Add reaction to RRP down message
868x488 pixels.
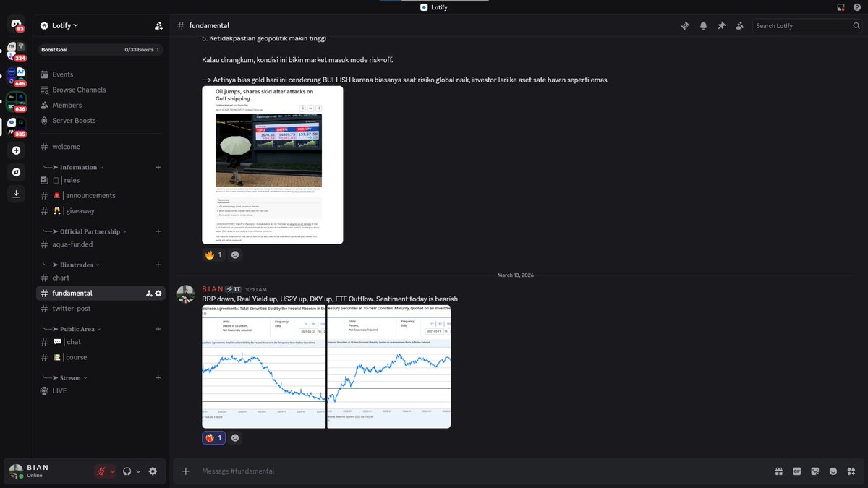tap(235, 438)
